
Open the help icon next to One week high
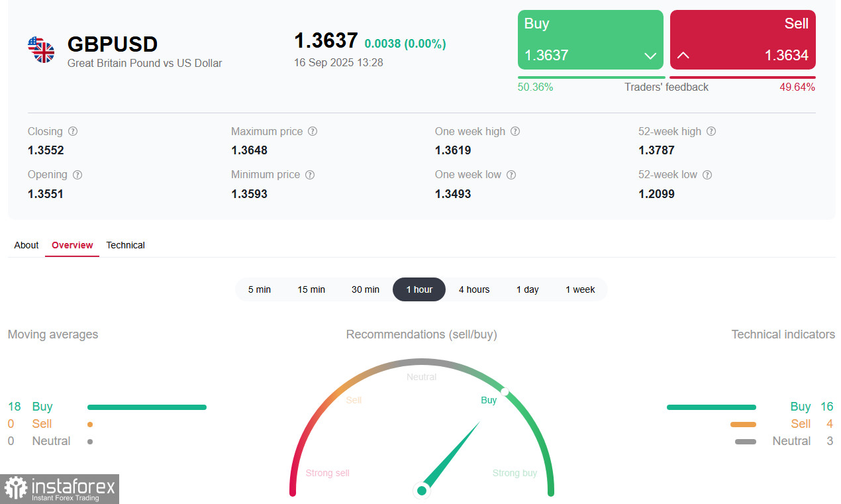point(515,131)
